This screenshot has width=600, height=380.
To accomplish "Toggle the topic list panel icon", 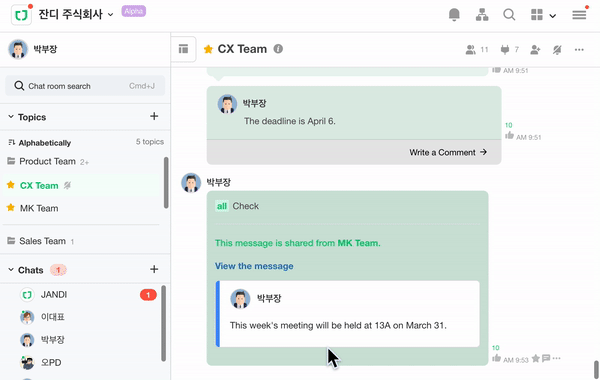I will point(183,49).
